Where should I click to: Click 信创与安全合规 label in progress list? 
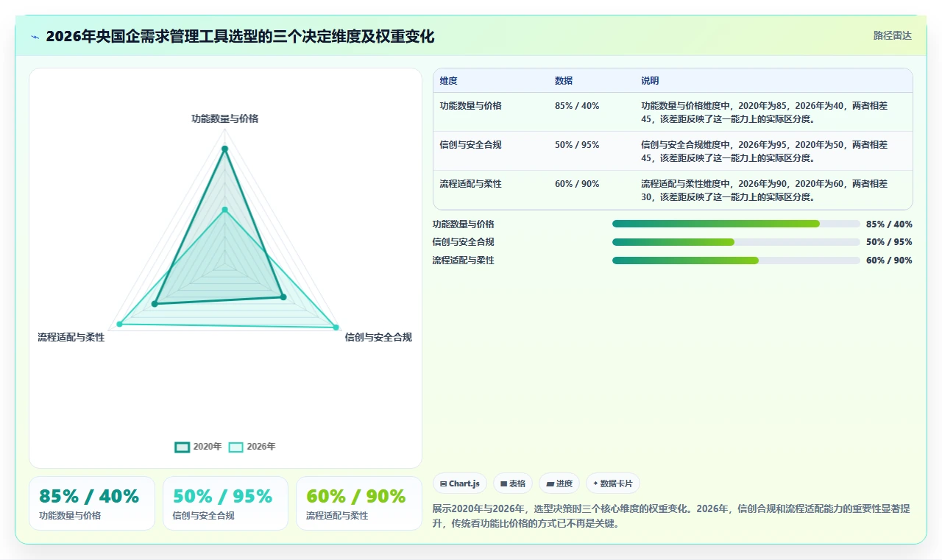464,242
